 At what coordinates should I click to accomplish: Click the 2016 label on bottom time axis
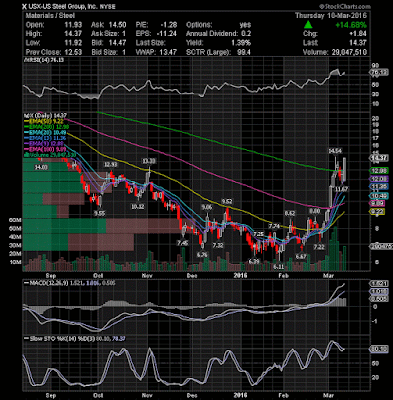(x=240, y=396)
